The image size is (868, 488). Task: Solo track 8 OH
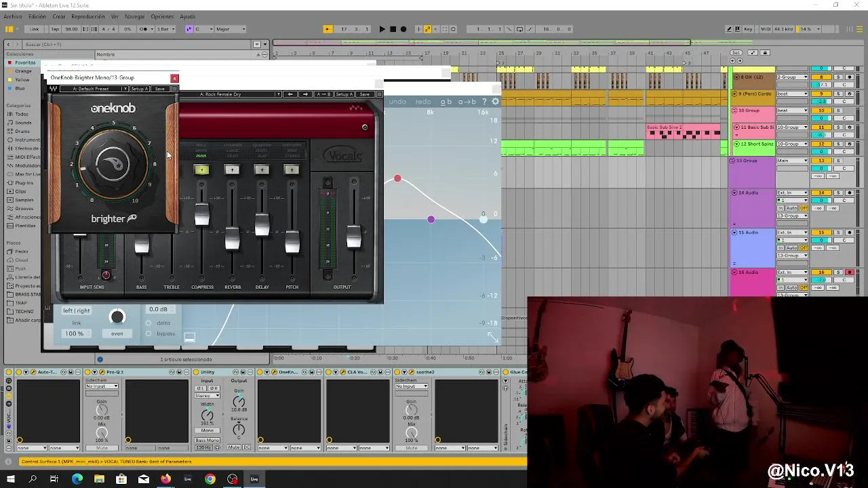coord(838,77)
